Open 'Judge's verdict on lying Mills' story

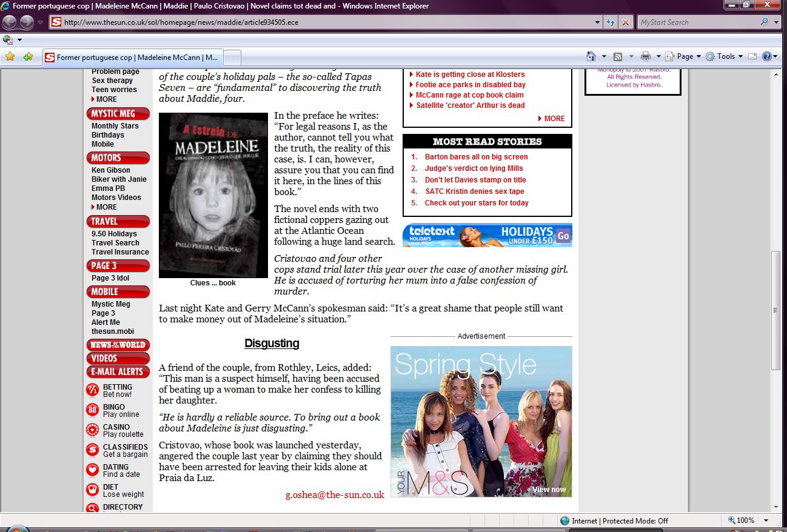(x=474, y=168)
